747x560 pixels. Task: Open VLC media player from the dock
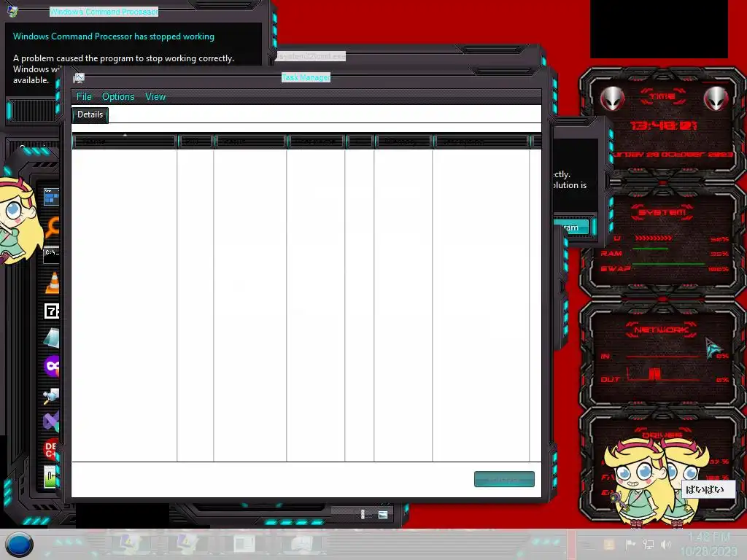point(53,283)
